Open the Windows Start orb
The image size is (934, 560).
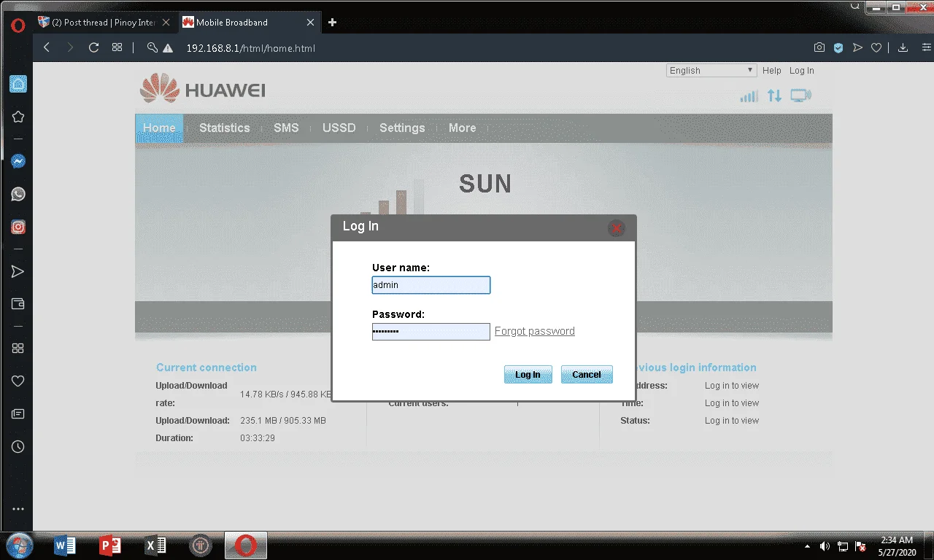coord(19,545)
